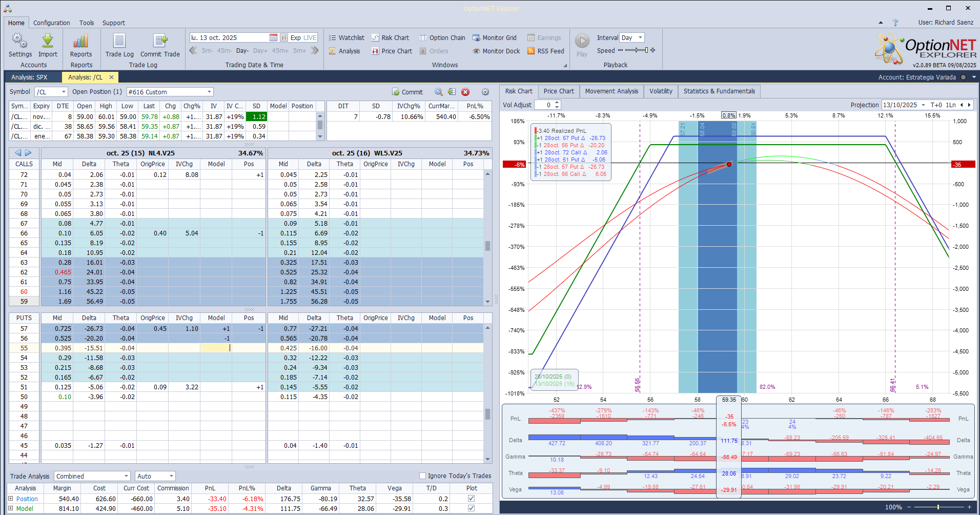
Task: Toggle the Ignore Today's Trades checkbox
Action: click(423, 476)
